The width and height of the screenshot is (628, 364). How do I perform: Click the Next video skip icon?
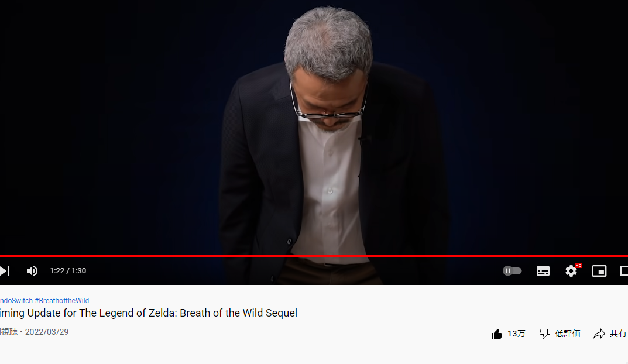coord(5,271)
